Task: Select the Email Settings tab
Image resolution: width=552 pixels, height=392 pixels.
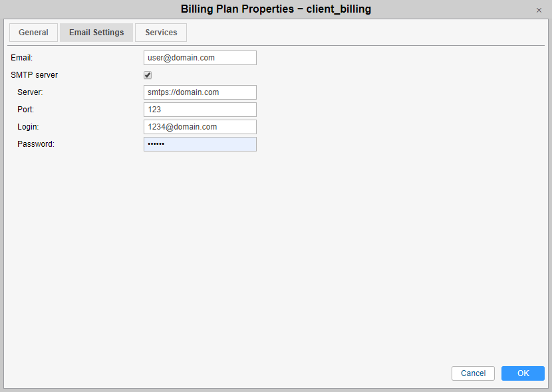Action: point(96,33)
